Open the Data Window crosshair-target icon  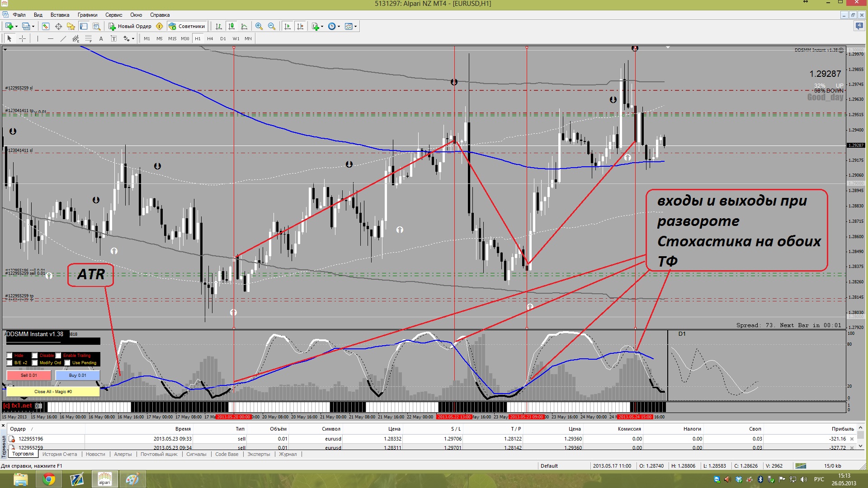click(58, 26)
